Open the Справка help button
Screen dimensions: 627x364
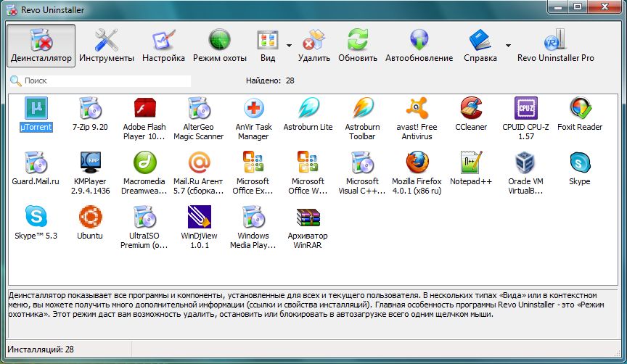(x=480, y=46)
